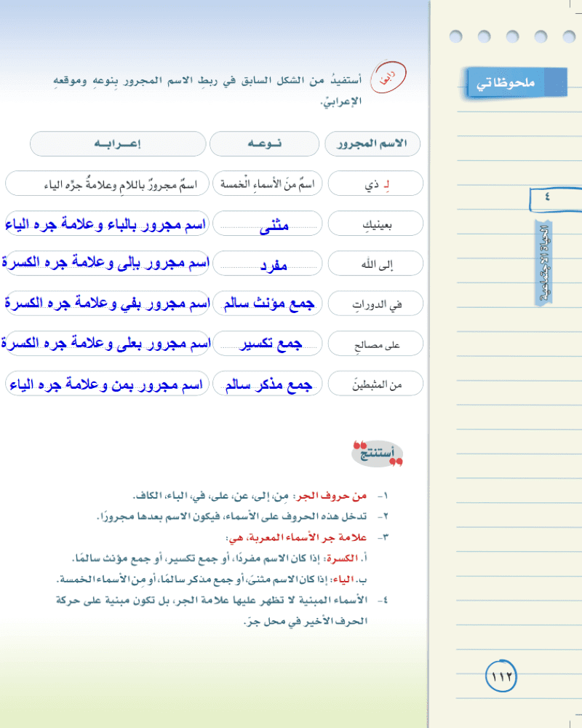Screen dimensions: 582x728
Task: Click the red 'رابعا' stamp icon
Action: 388,77
